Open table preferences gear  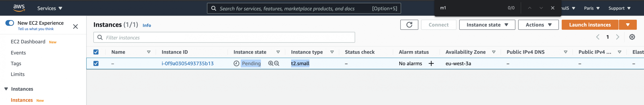[632, 37]
